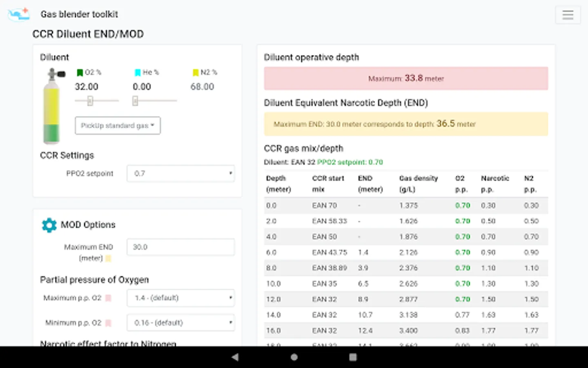Click the EAN 58.33 table cell
This screenshot has height=368, width=588.
point(330,221)
